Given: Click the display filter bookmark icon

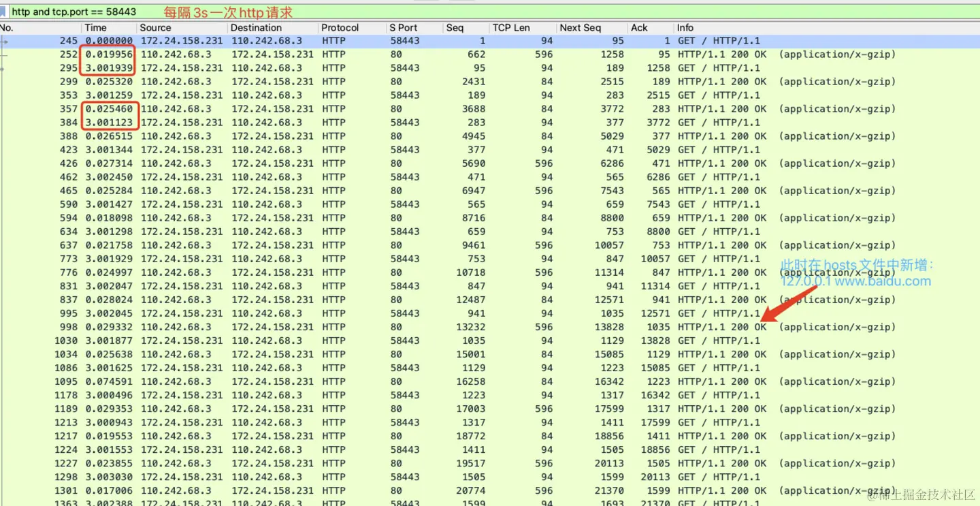Looking at the screenshot, I should tap(3, 12).
